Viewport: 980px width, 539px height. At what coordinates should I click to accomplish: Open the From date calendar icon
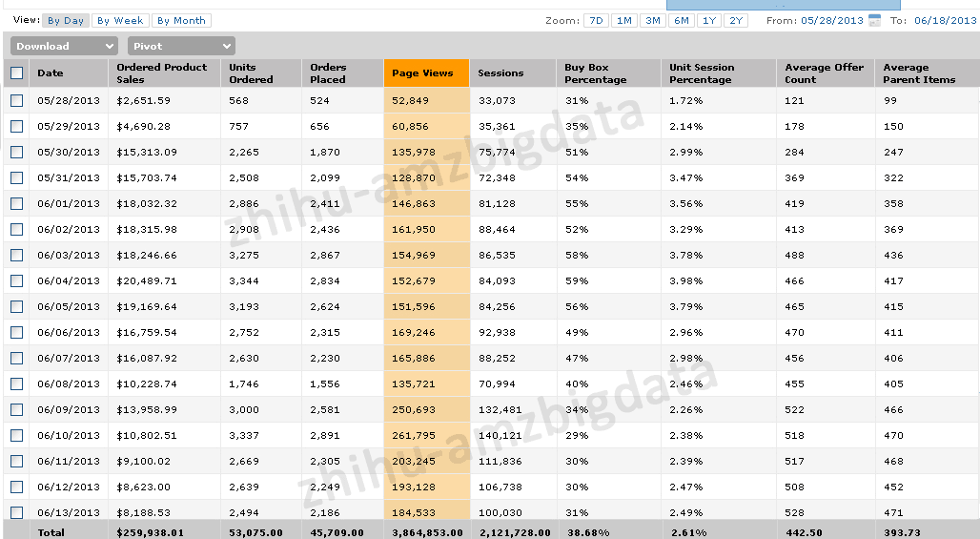(874, 21)
